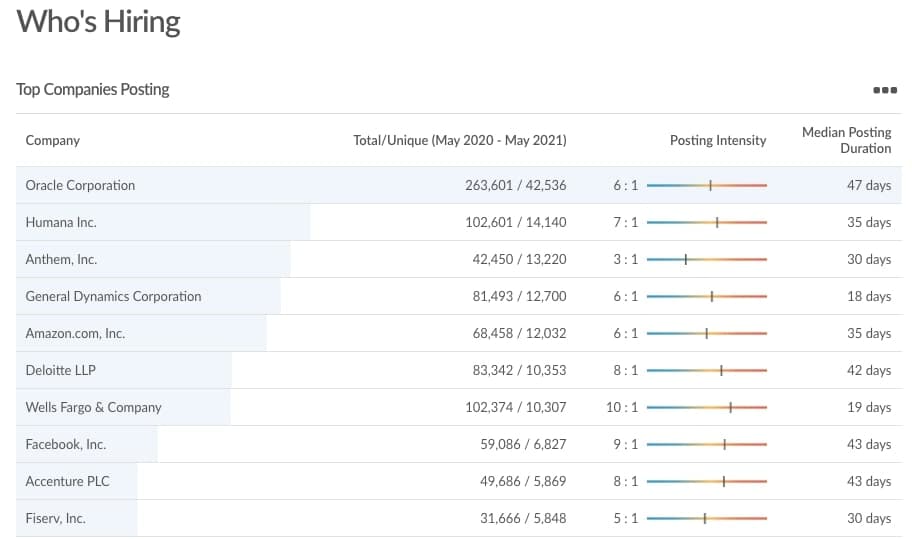Select the Oracle Corporation row name

[80, 185]
